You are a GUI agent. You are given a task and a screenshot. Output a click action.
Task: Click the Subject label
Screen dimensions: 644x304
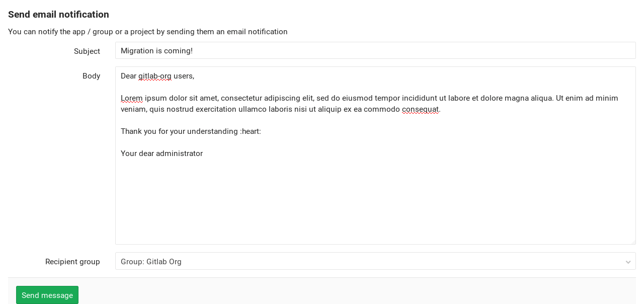tap(87, 51)
